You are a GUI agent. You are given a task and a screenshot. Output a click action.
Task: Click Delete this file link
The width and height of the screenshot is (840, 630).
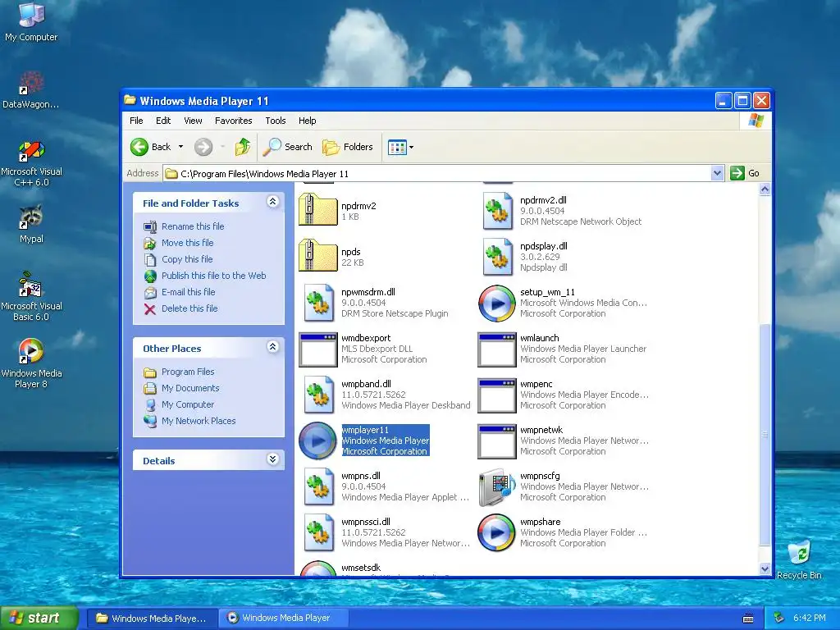[x=189, y=308]
